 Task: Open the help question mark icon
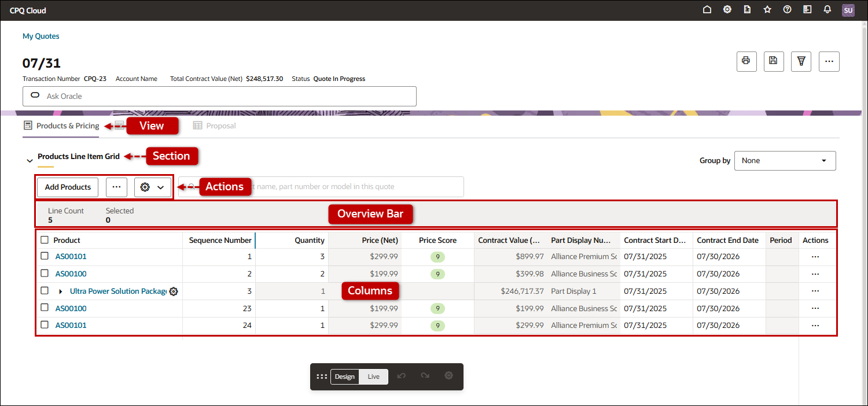[x=787, y=10]
